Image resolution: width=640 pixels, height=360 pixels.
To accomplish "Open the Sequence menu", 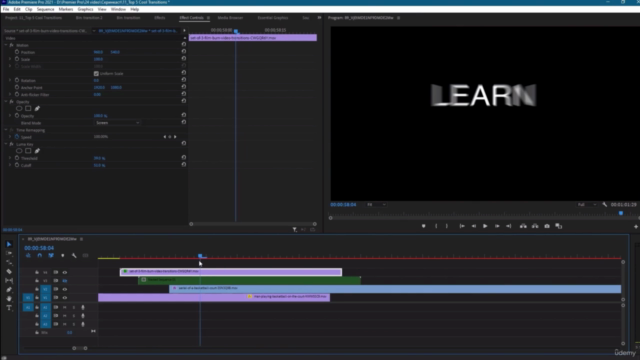I will [45, 9].
